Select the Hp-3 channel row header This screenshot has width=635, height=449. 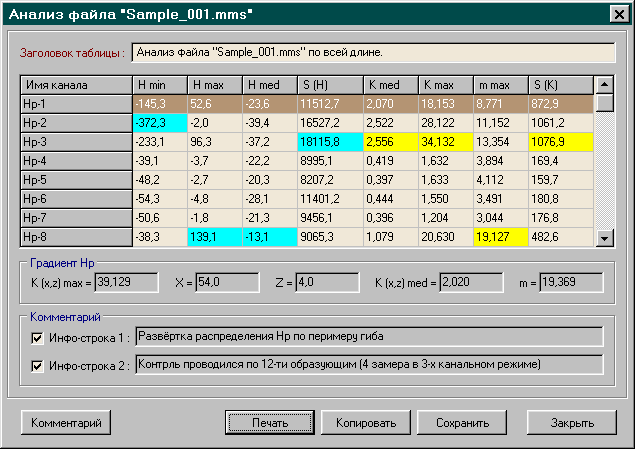(x=75, y=141)
